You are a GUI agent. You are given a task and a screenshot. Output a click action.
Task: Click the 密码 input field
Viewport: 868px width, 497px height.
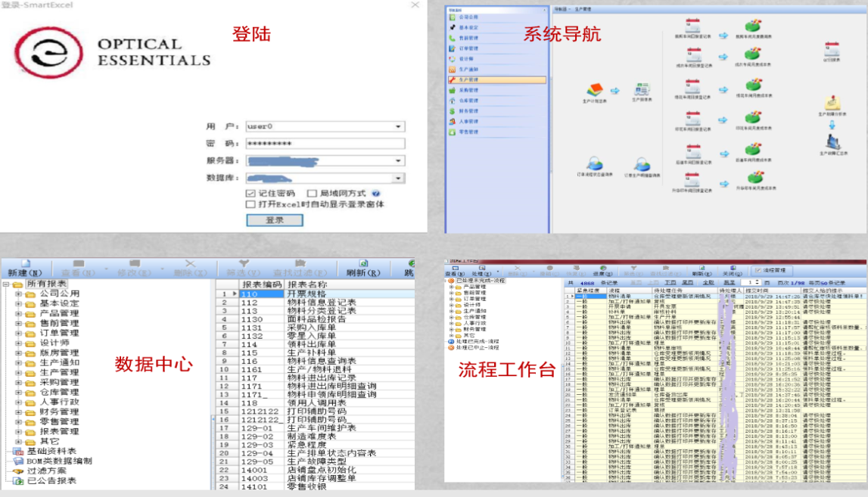[325, 144]
